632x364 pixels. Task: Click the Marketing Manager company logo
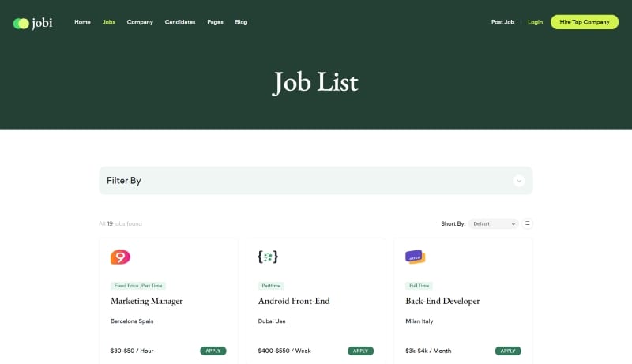click(x=121, y=257)
